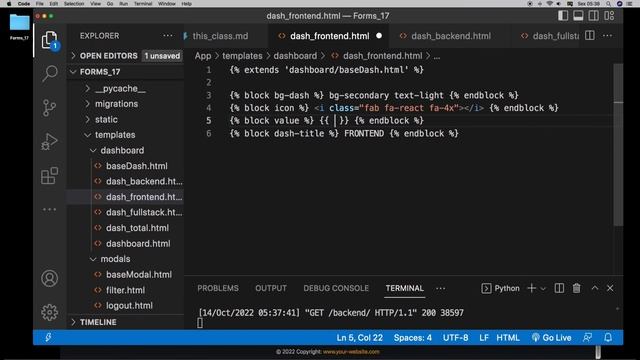Change encoding via UTF-8 status item
This screenshot has height=360, width=640.
tap(456, 338)
